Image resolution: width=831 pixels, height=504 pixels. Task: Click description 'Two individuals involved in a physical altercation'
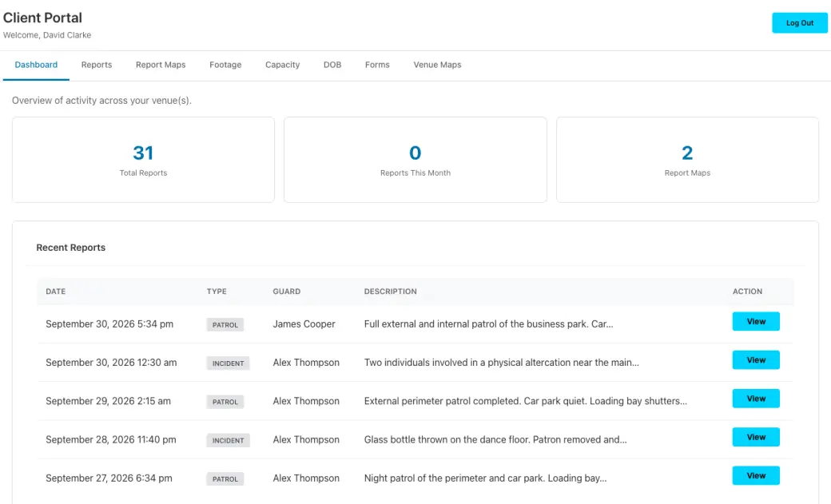501,363
